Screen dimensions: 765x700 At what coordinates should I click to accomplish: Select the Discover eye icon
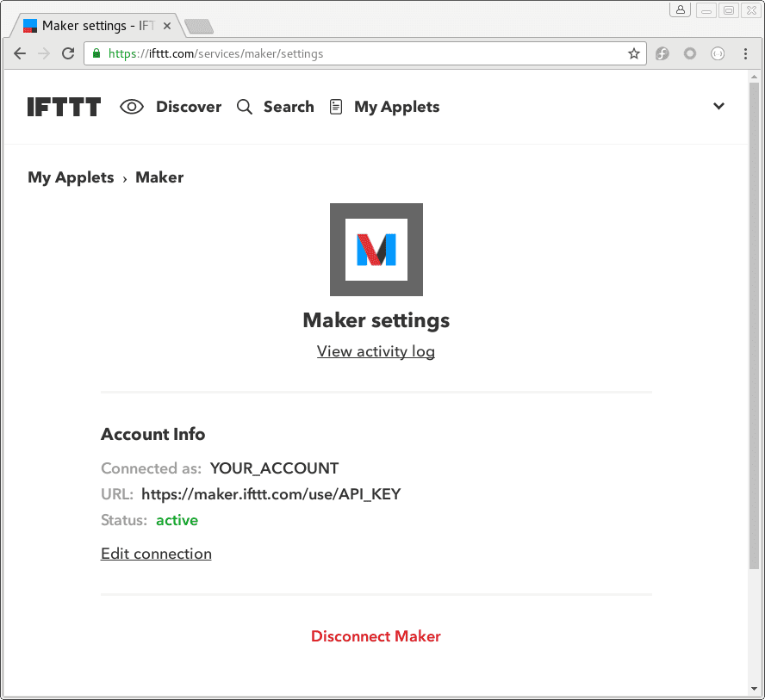point(131,106)
